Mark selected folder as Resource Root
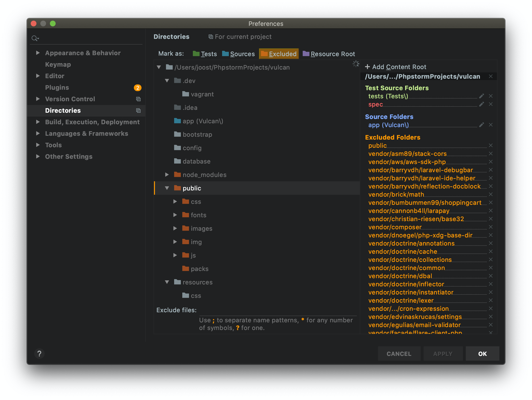This screenshot has height=400, width=532. [x=329, y=54]
